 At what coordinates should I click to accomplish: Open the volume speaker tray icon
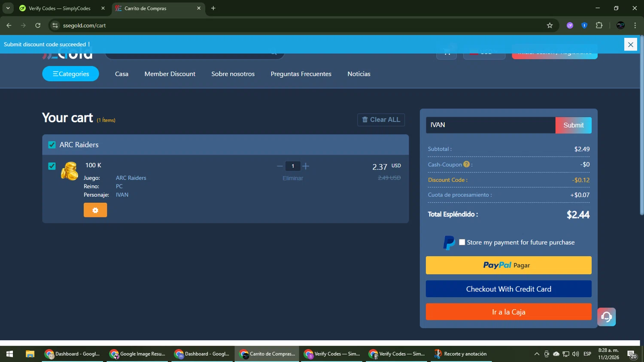click(x=575, y=354)
